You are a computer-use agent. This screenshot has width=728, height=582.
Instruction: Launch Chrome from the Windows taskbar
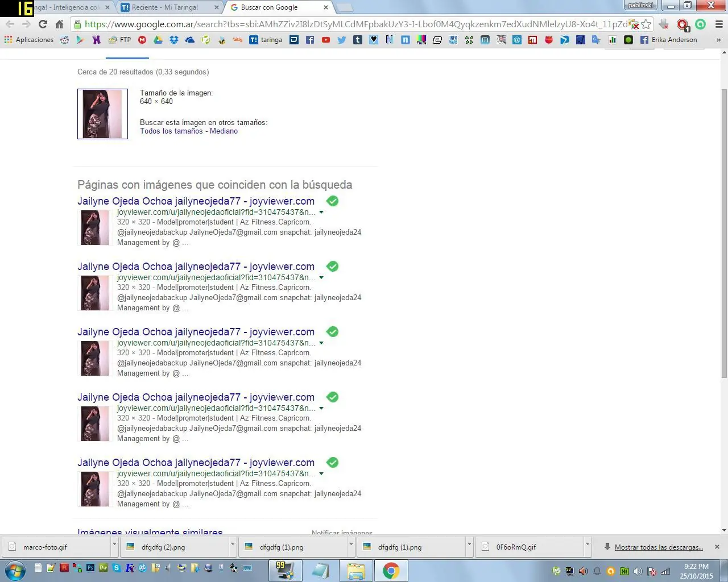tap(391, 570)
